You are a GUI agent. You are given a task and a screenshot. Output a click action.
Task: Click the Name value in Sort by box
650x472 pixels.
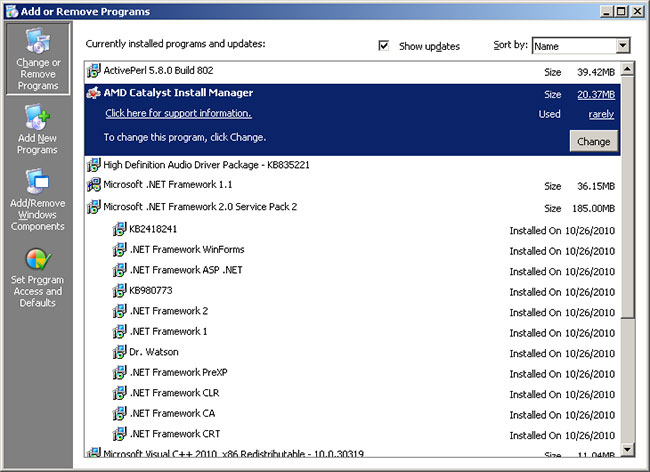pyautogui.click(x=546, y=46)
